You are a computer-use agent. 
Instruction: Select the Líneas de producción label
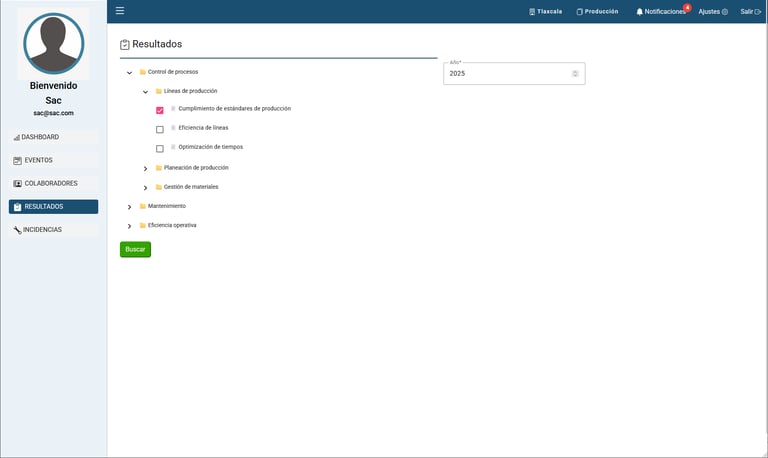(x=191, y=91)
